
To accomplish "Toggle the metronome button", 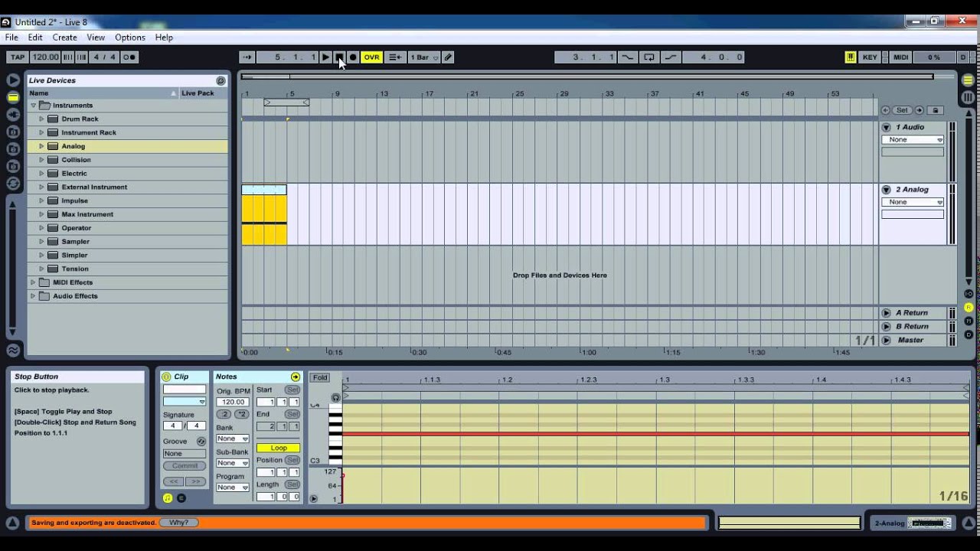I will click(129, 57).
